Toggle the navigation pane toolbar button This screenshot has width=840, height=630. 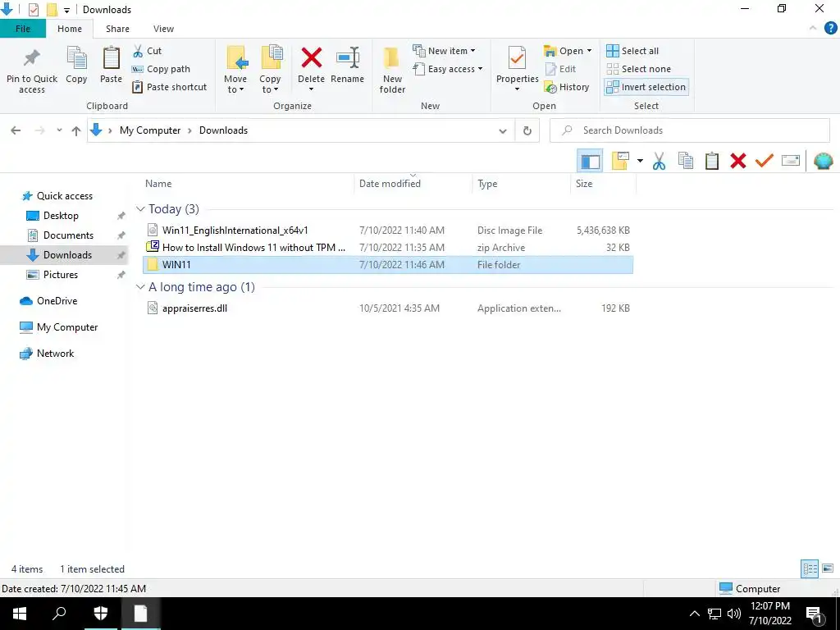(590, 161)
